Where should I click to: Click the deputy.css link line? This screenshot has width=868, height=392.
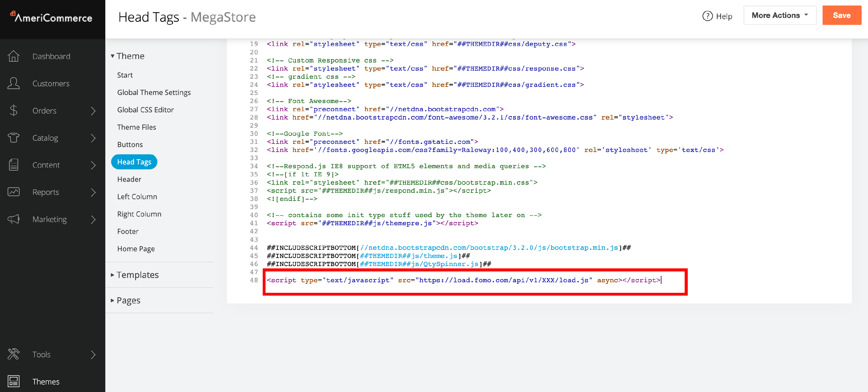[421, 44]
